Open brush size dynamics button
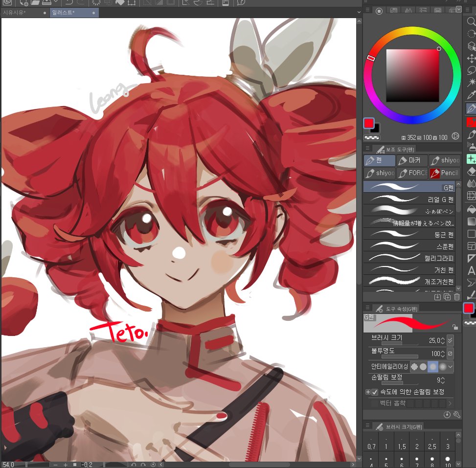476x468 pixels. [x=450, y=340]
